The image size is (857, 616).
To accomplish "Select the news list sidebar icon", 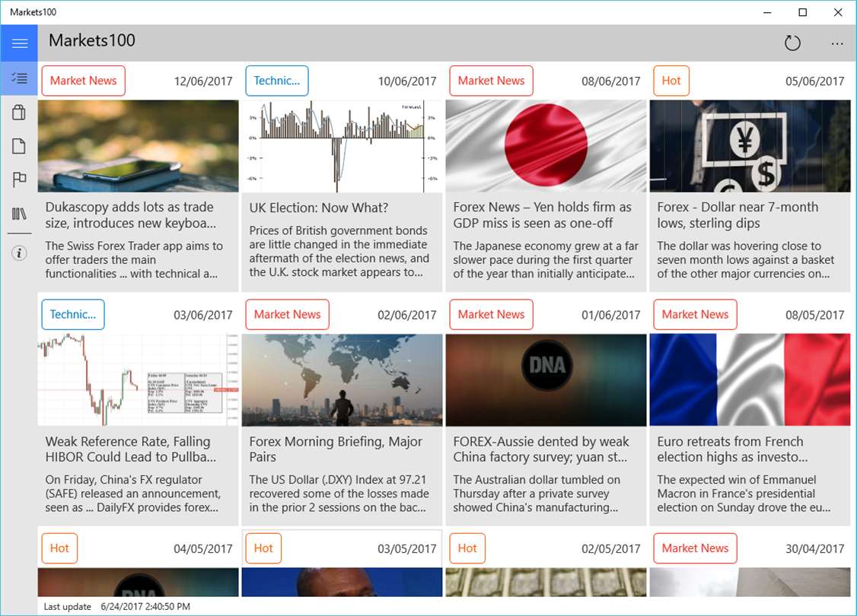I will [x=19, y=78].
